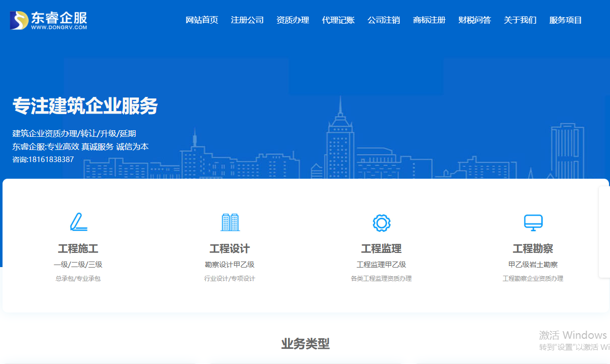Click the 工程监理甲乙级 link
Image resolution: width=610 pixels, height=364 pixels.
tap(382, 264)
